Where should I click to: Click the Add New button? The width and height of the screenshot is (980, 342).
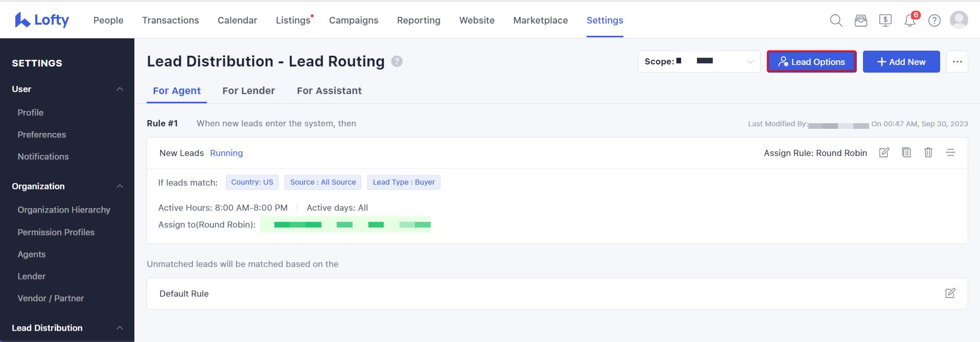pos(901,61)
